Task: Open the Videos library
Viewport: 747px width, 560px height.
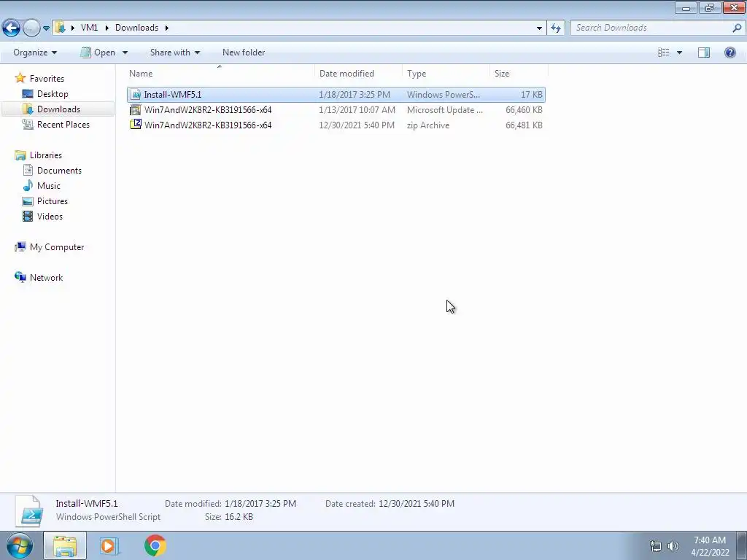Action: point(50,216)
